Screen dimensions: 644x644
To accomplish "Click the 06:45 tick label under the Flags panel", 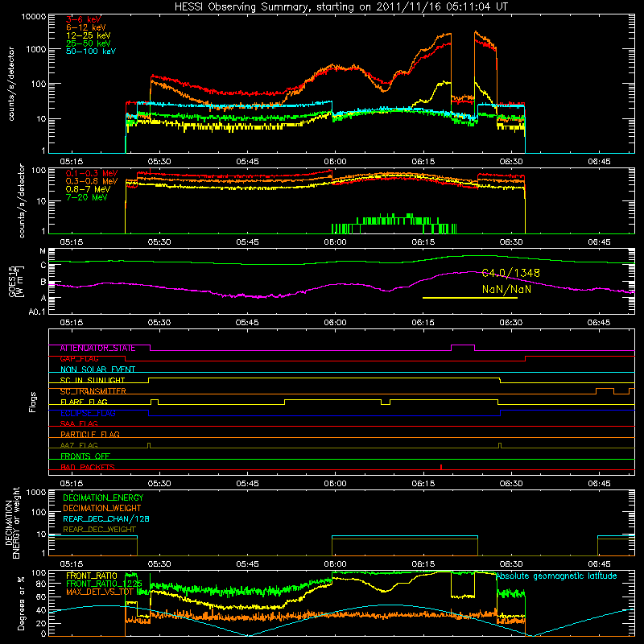I will 599,484.
